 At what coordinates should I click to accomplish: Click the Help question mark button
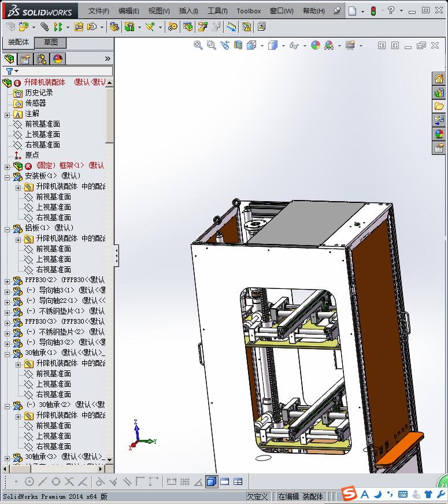[x=391, y=10]
